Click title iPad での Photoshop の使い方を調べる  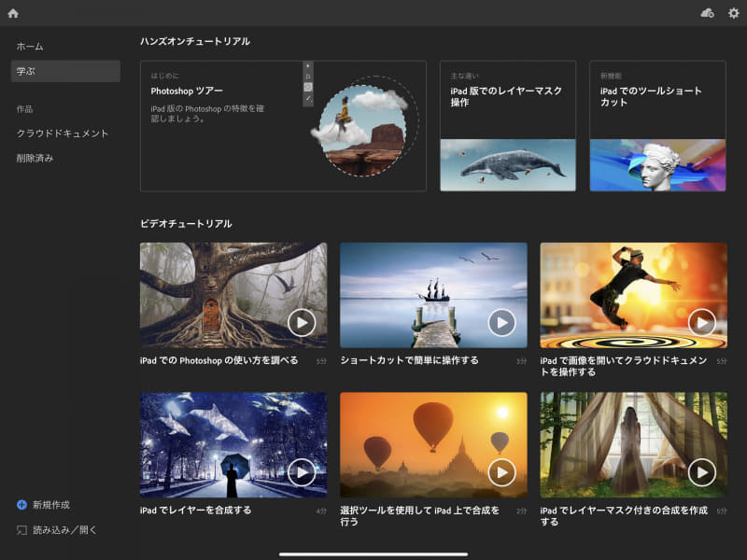(219, 360)
